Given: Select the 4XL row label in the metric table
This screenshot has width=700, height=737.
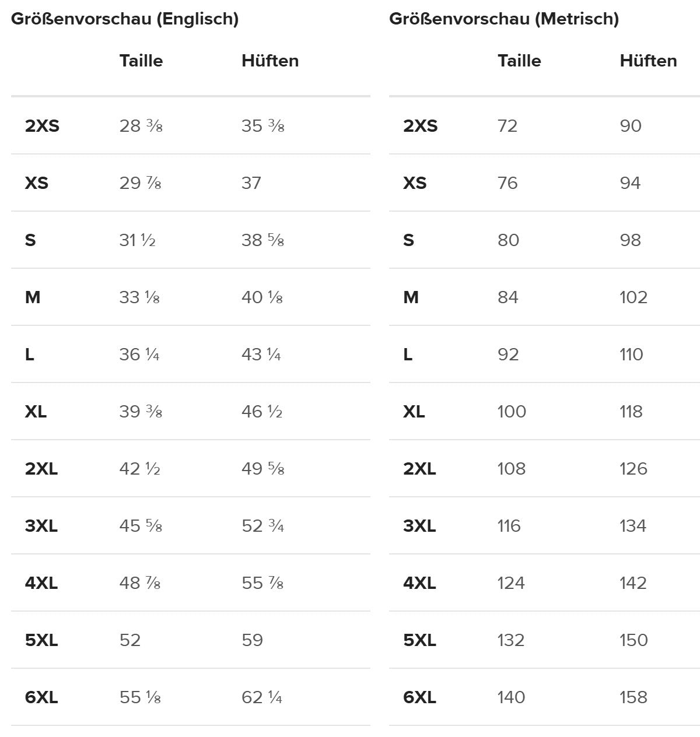Looking at the screenshot, I should coord(419,583).
